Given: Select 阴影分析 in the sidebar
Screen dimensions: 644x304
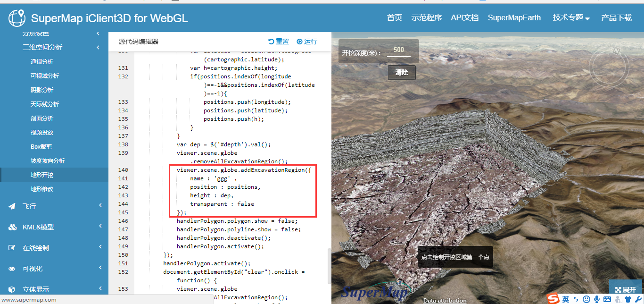Looking at the screenshot, I should (x=42, y=90).
